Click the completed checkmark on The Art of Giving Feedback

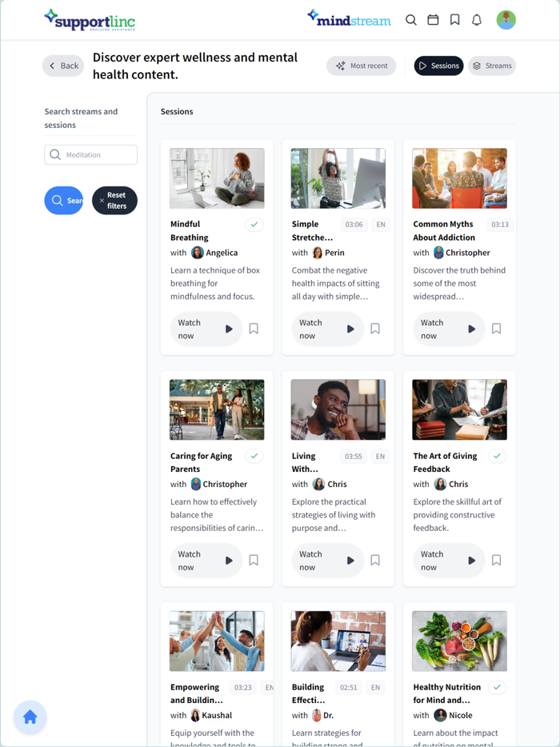[497, 456]
